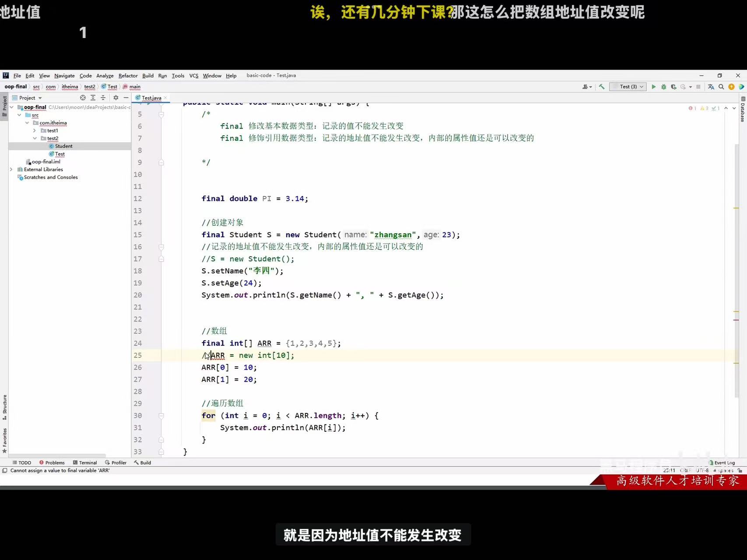Switch to the Terminal tool window
The height and width of the screenshot is (560, 747).
click(88, 462)
